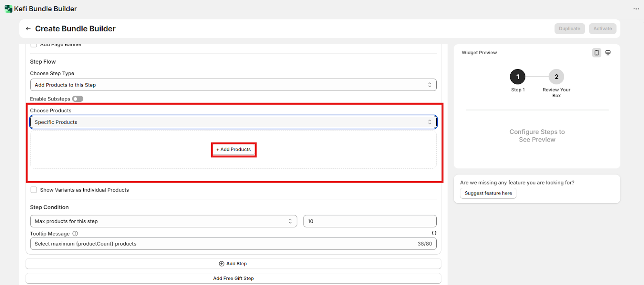Select step 2 Review Your Box
The height and width of the screenshot is (285, 644).
coord(556,77)
